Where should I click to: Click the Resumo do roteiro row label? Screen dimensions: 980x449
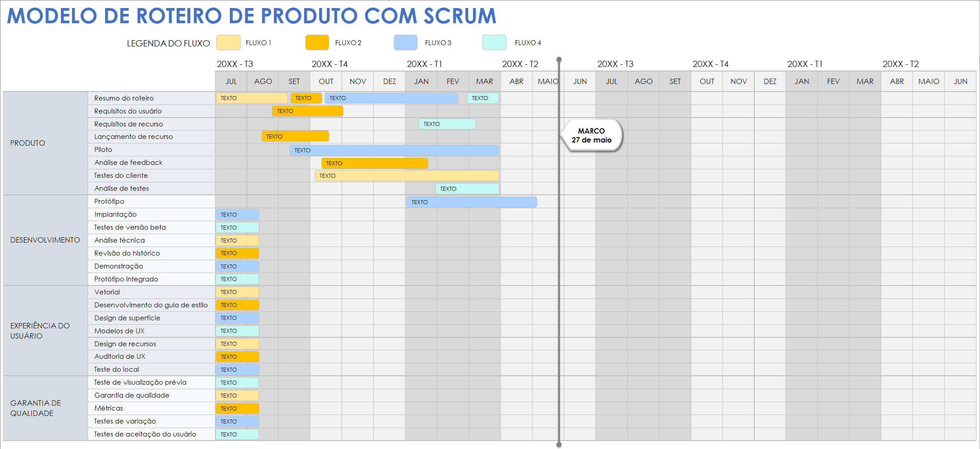(124, 98)
